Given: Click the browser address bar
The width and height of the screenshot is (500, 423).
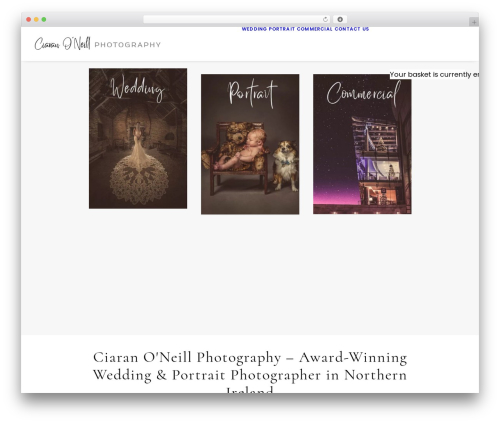Looking at the screenshot, I should point(237,19).
